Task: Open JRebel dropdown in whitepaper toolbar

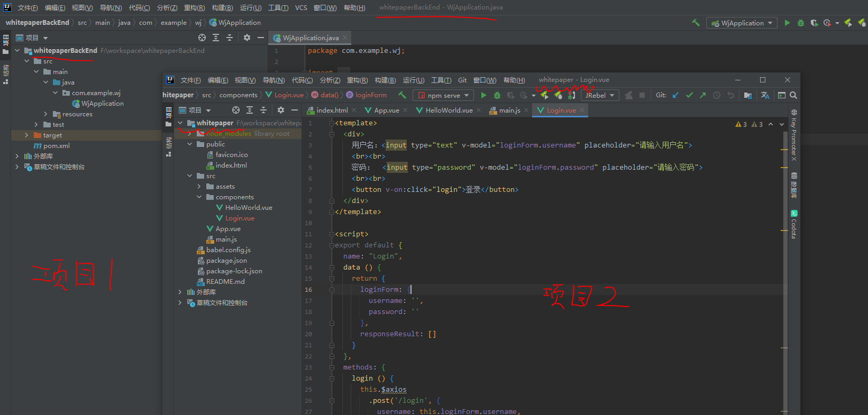Action: click(x=600, y=95)
